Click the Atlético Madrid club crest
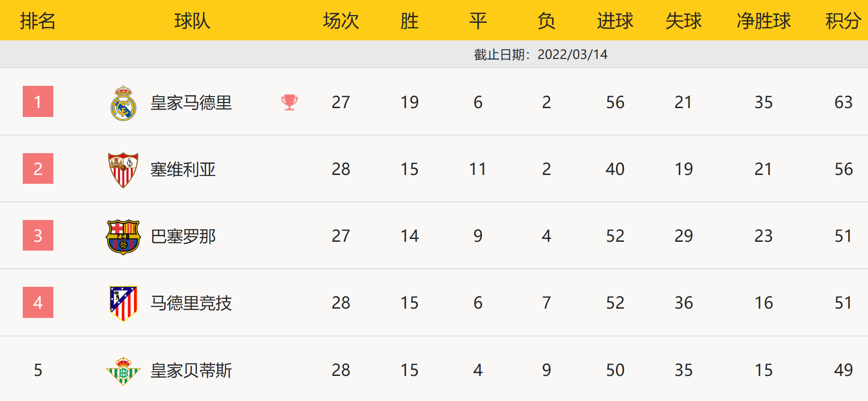 coord(123,304)
